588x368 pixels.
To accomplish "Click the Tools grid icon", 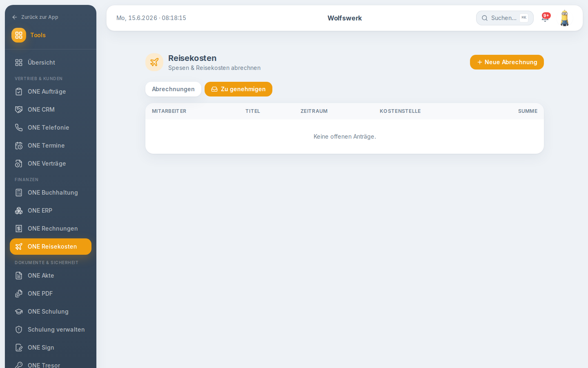I will 19,35.
